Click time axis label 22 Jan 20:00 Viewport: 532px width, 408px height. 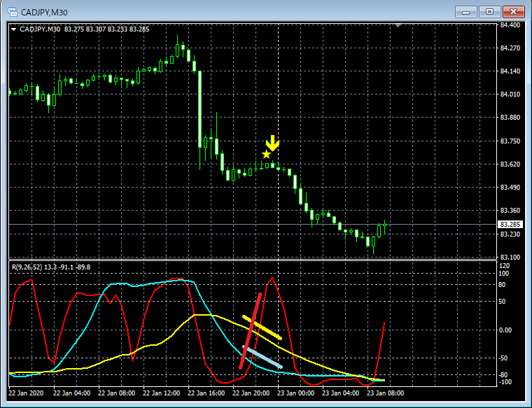pos(251,393)
